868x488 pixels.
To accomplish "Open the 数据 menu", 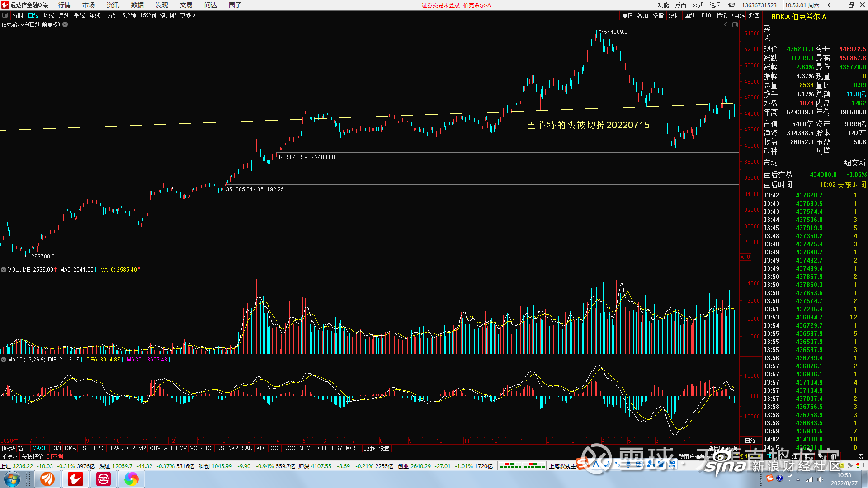I will (137, 5).
